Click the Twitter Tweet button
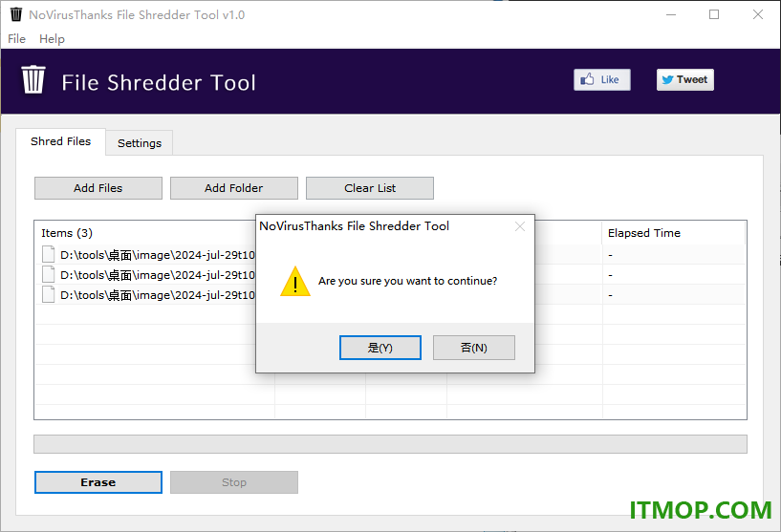Viewport: 781px width, 532px height. pyautogui.click(x=684, y=79)
